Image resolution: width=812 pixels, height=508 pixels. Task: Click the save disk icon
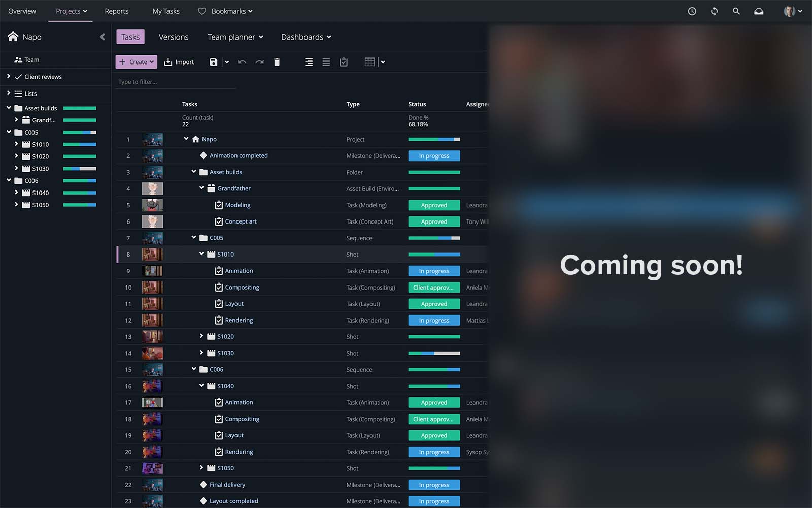pos(213,62)
